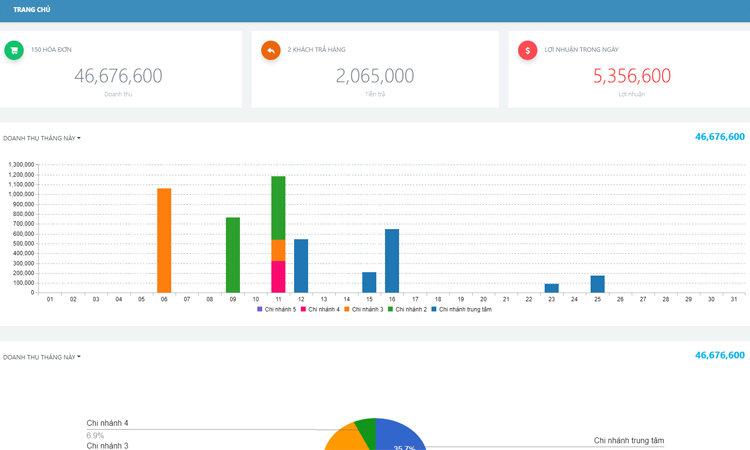Screen dimensions: 750x450
Task: Click the Chi nhánh 4 pie chart label
Action: point(107,423)
